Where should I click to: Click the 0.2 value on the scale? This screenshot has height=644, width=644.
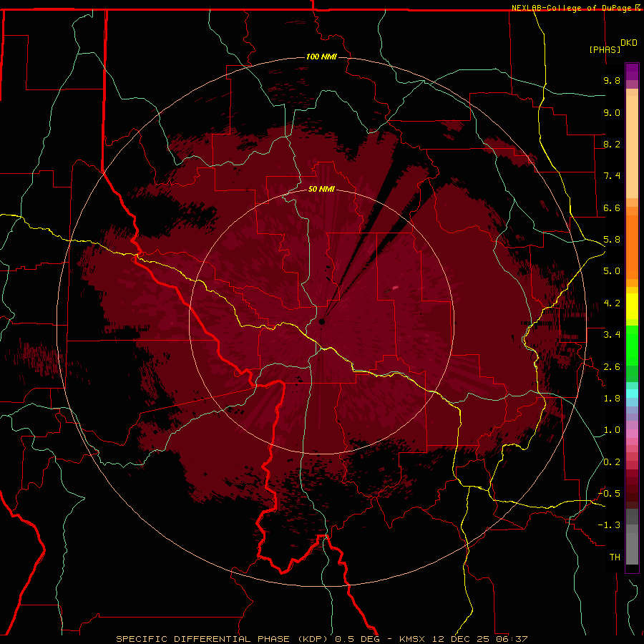tap(612, 462)
